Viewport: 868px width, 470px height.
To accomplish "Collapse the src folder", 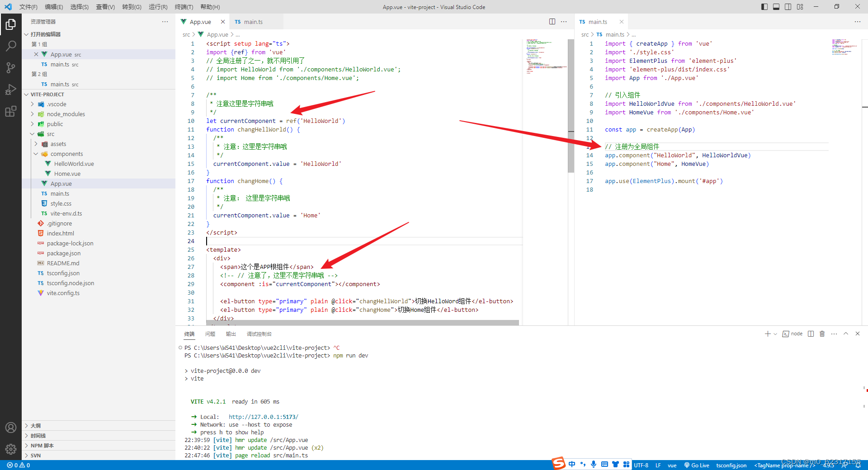I will pos(33,134).
